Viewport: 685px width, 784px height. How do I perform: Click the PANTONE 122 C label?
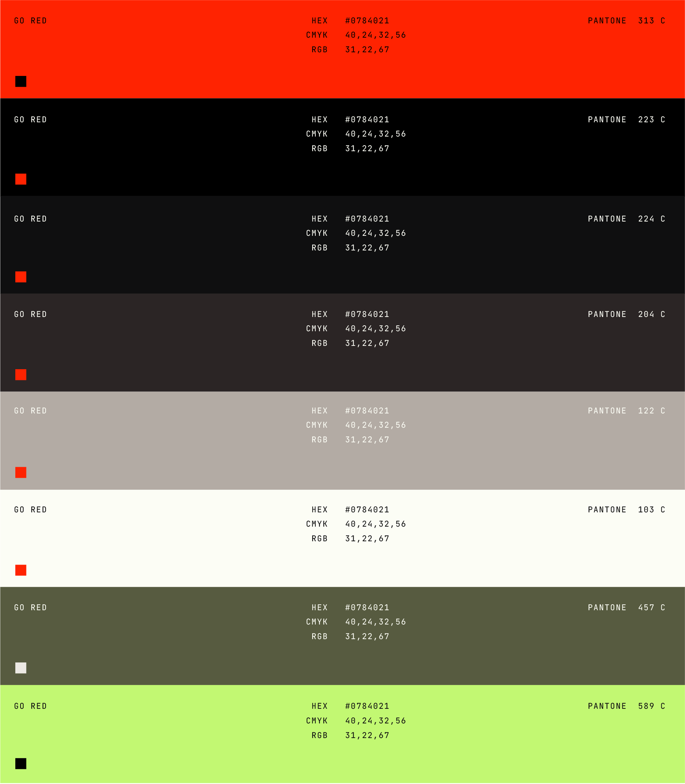(627, 411)
